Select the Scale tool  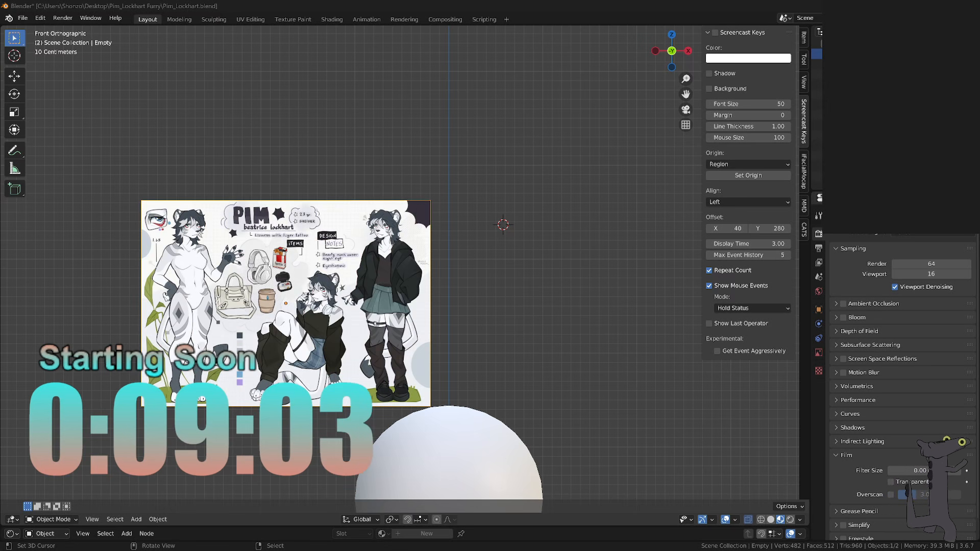pos(14,112)
